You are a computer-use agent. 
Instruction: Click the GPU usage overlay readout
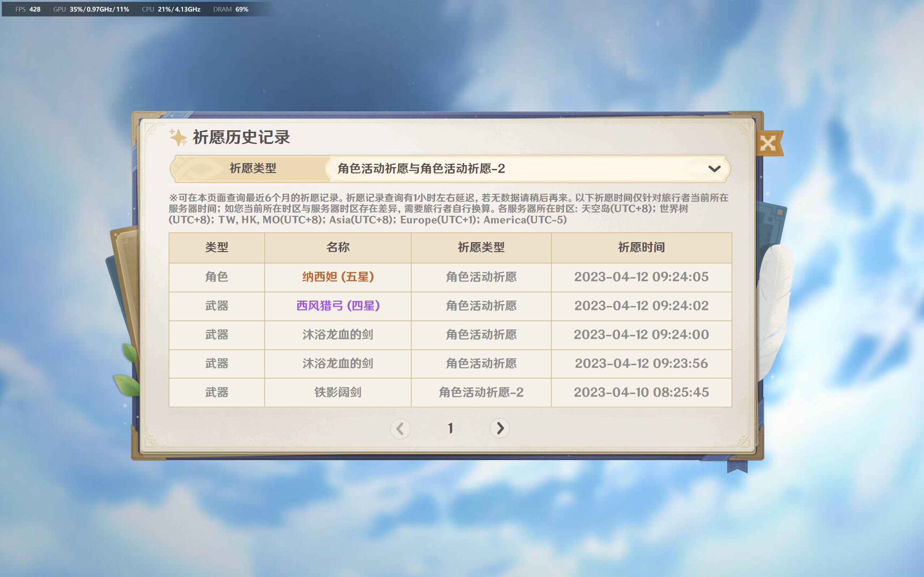[91, 9]
